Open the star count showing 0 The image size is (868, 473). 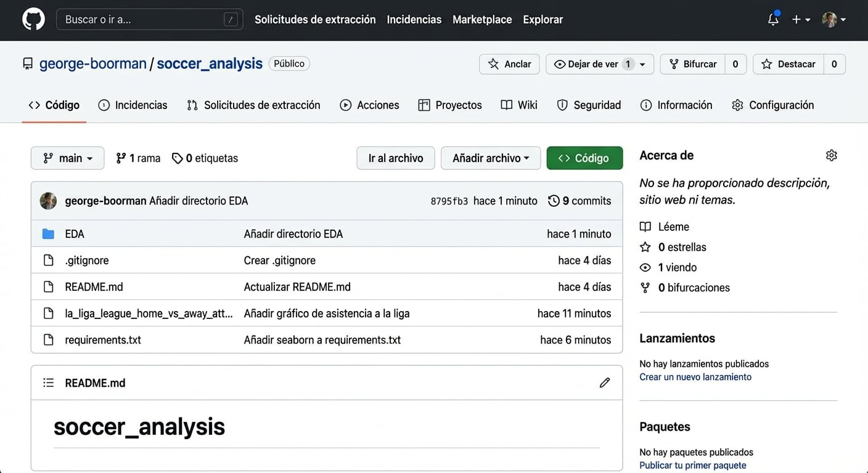point(834,64)
